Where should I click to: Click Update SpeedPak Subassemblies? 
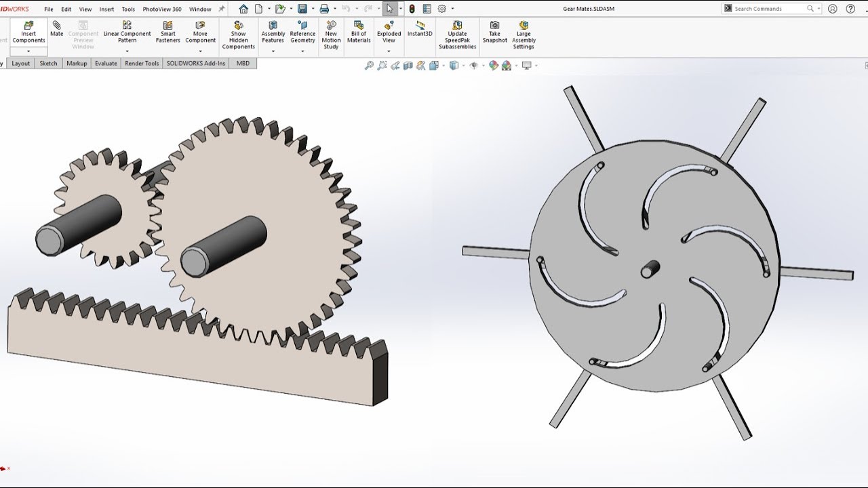(x=458, y=35)
